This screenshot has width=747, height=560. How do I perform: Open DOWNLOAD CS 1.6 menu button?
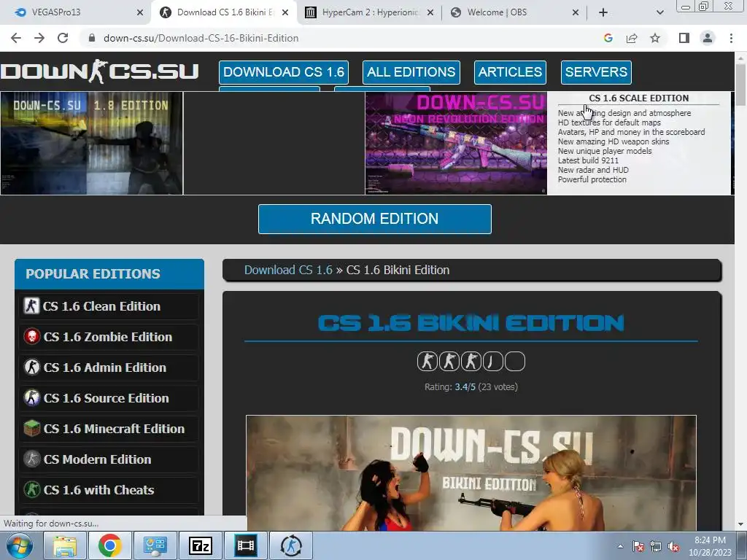tap(284, 72)
